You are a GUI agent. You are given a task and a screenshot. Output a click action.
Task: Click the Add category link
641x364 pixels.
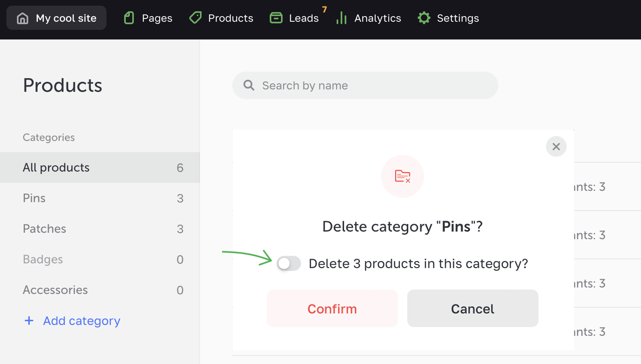pos(81,321)
